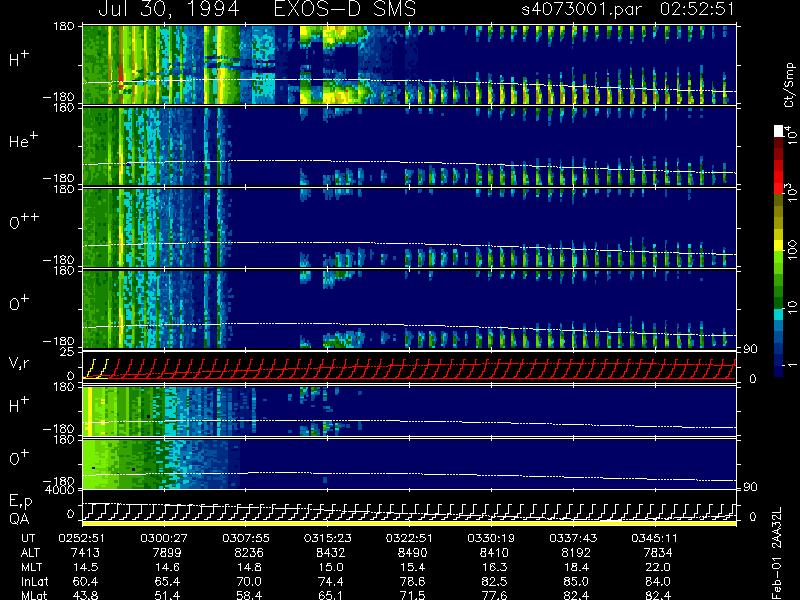
Task: Click the InLat value "60.4"
Action: [85, 581]
